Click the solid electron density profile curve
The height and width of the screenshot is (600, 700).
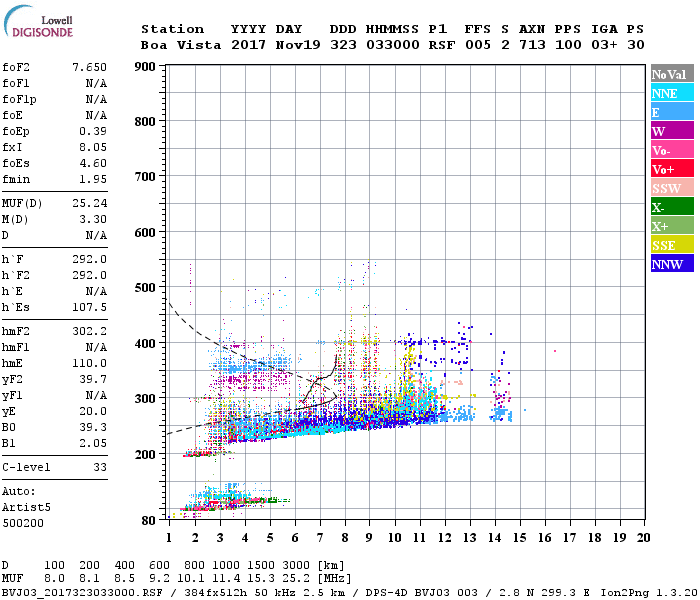click(x=322, y=377)
